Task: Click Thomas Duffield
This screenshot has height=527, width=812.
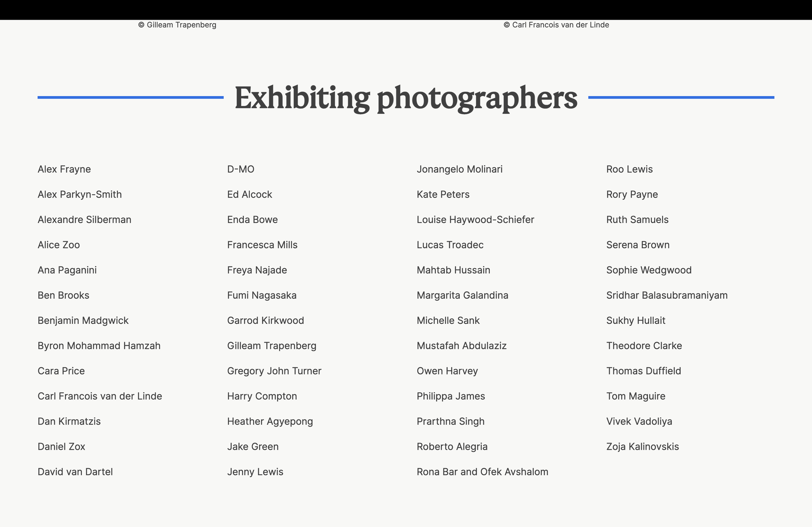Action: (643, 371)
